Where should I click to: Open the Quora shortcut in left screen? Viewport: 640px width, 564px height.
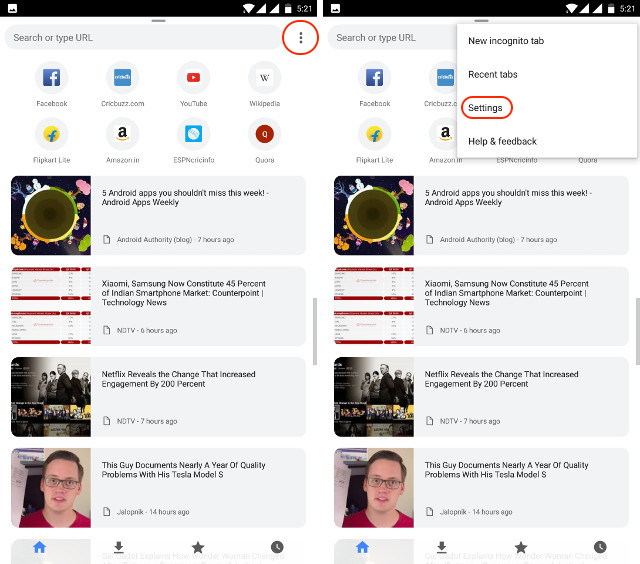(264, 134)
